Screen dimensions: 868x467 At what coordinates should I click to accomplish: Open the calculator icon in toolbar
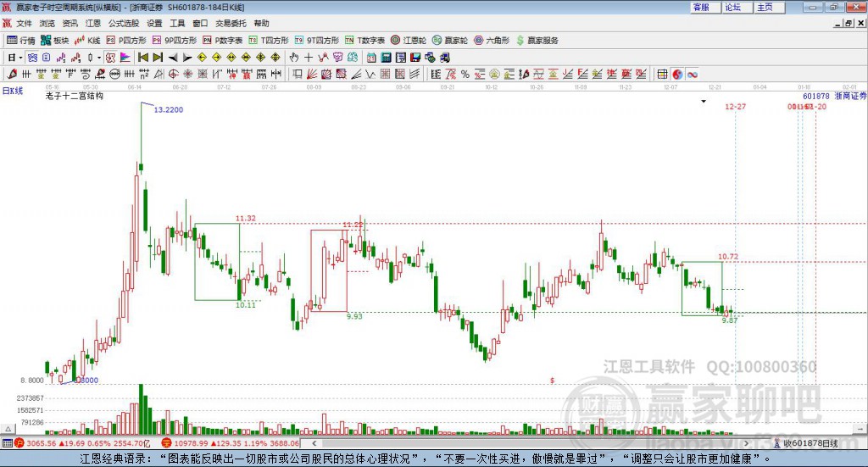coord(386,58)
